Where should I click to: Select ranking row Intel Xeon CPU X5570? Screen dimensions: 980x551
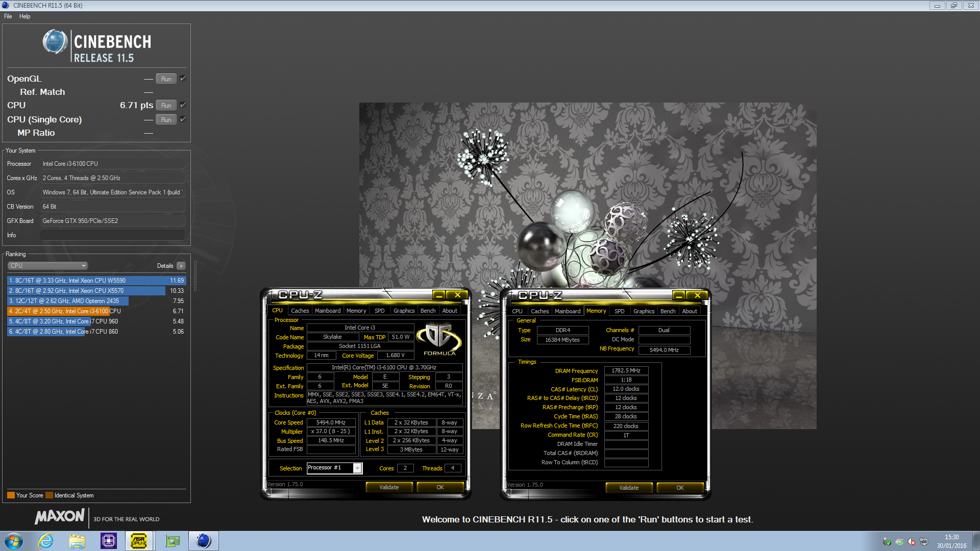pyautogui.click(x=96, y=291)
